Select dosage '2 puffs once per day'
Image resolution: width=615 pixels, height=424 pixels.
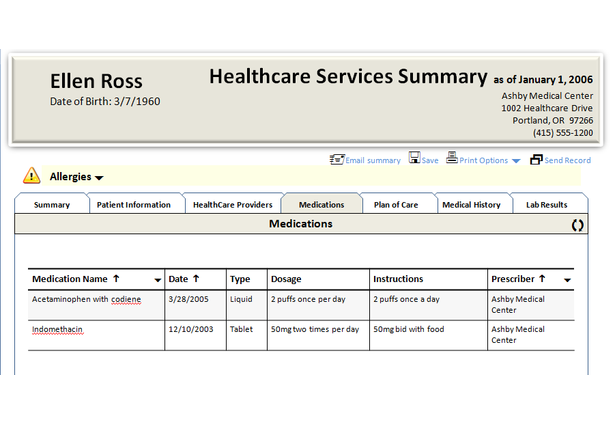308,299
